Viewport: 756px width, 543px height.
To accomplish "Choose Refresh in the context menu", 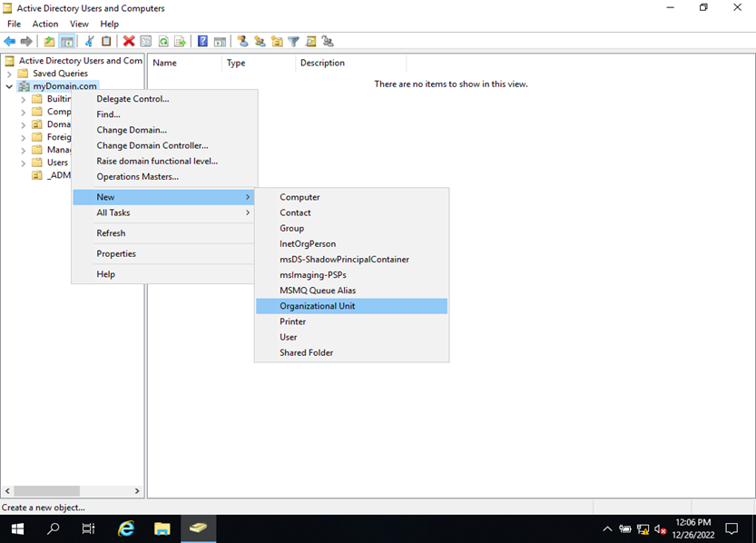I will click(x=163, y=233).
